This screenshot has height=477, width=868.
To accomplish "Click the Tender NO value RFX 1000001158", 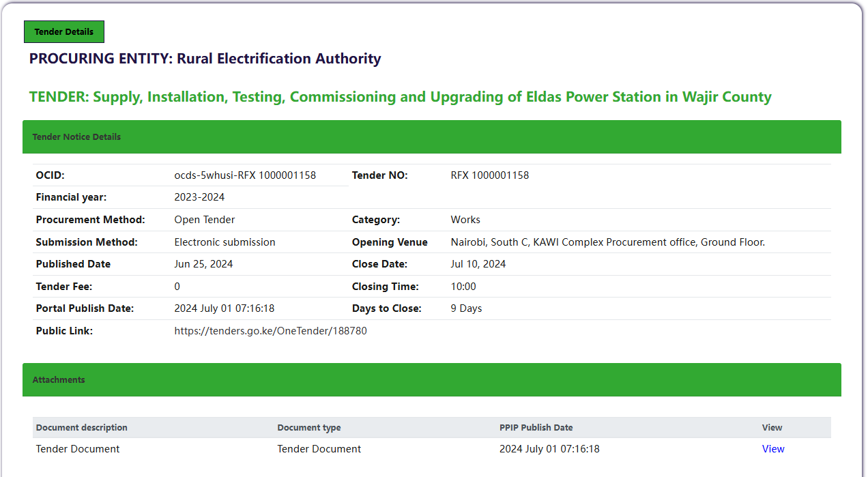I will (490, 175).
